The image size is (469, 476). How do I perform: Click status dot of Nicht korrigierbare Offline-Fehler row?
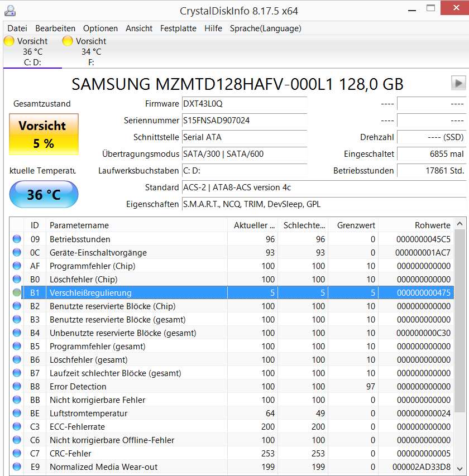(17, 440)
